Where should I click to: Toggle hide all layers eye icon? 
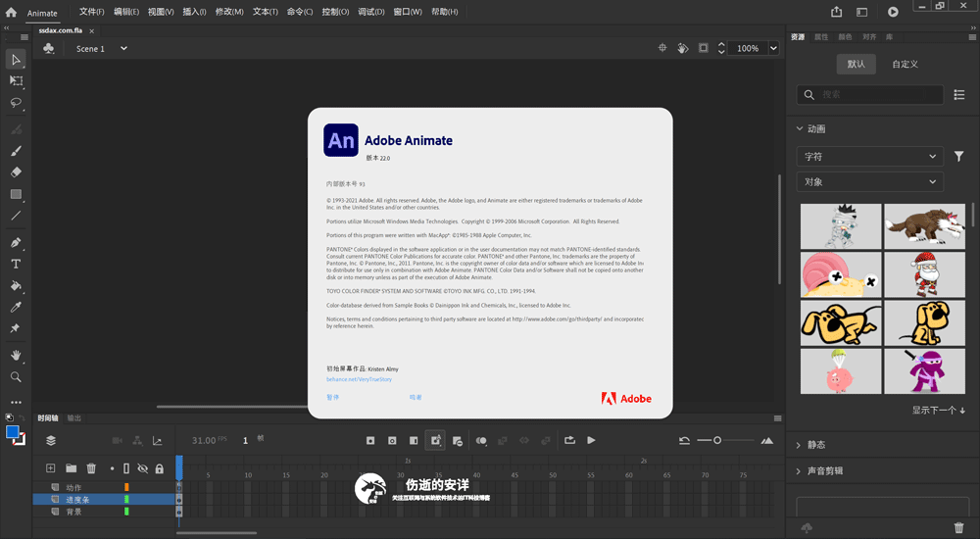point(142,468)
